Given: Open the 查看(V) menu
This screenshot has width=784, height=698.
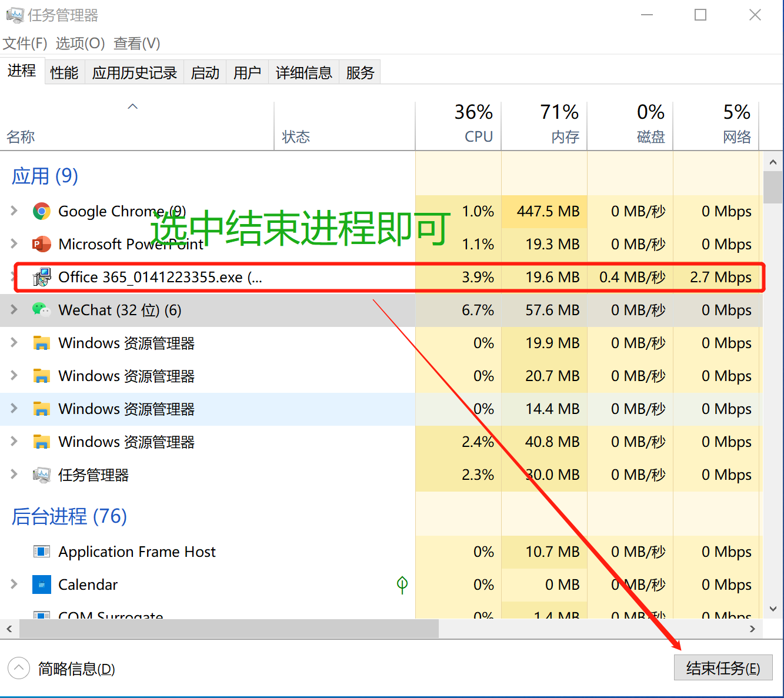Looking at the screenshot, I should tap(137, 44).
